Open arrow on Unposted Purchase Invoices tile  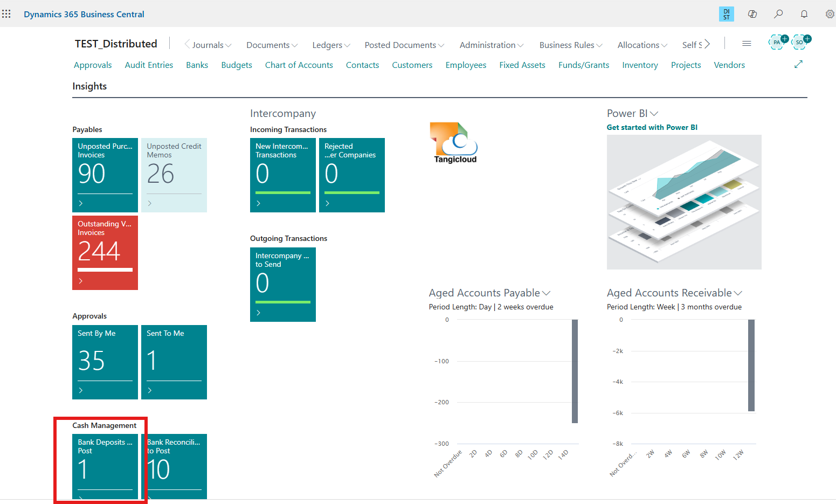click(81, 203)
